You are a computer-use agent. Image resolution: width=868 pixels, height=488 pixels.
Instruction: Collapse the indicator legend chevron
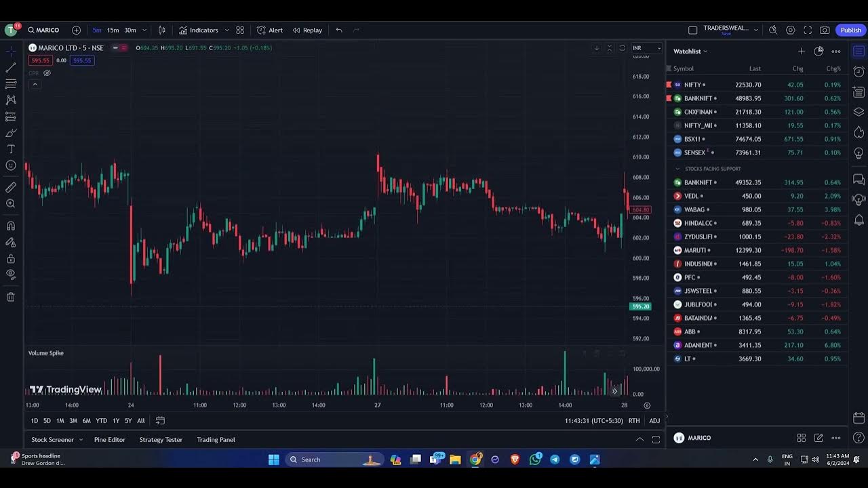[35, 84]
